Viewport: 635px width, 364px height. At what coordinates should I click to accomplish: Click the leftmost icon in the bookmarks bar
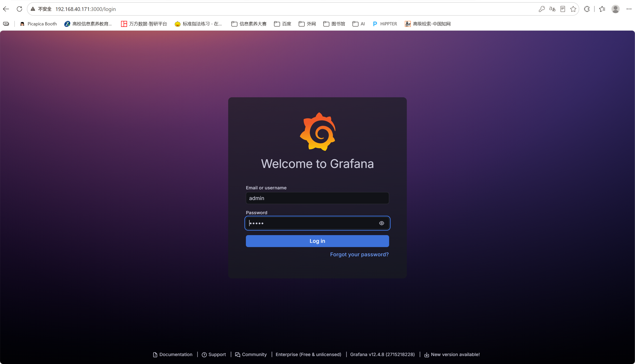click(6, 24)
